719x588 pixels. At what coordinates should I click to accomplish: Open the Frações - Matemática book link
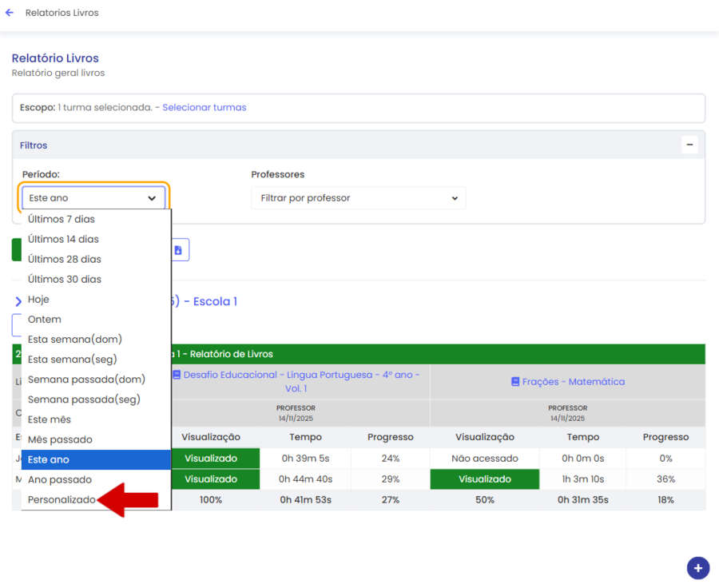573,382
